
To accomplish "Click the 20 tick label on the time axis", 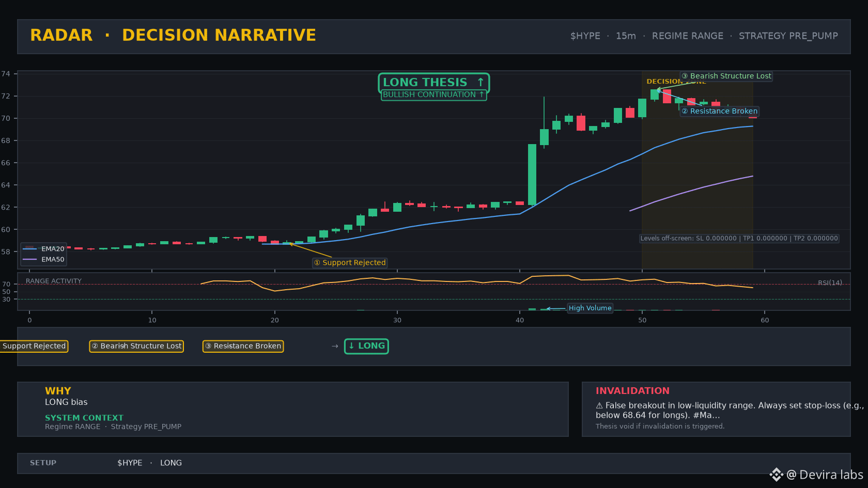I will pyautogui.click(x=274, y=320).
